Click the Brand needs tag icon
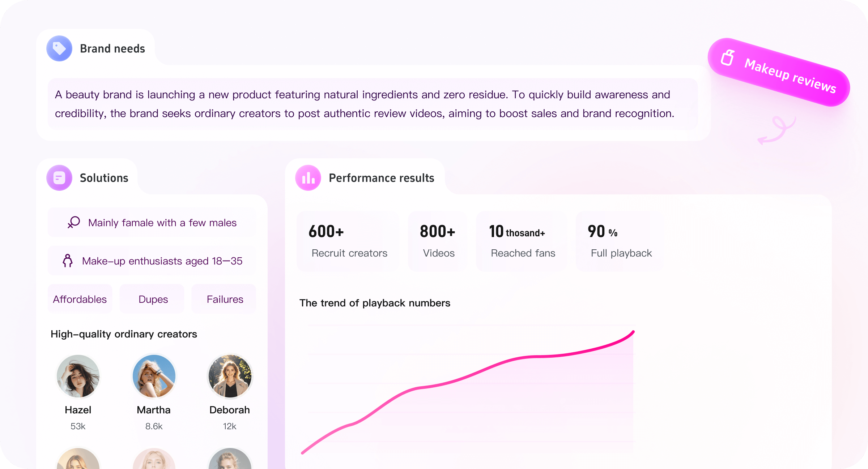 click(59, 48)
